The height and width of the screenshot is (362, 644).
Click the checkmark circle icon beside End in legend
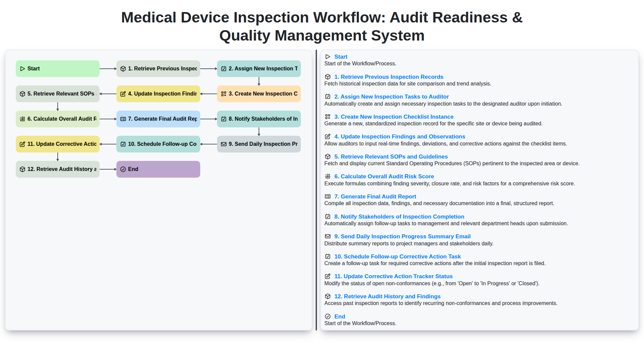coord(328,316)
